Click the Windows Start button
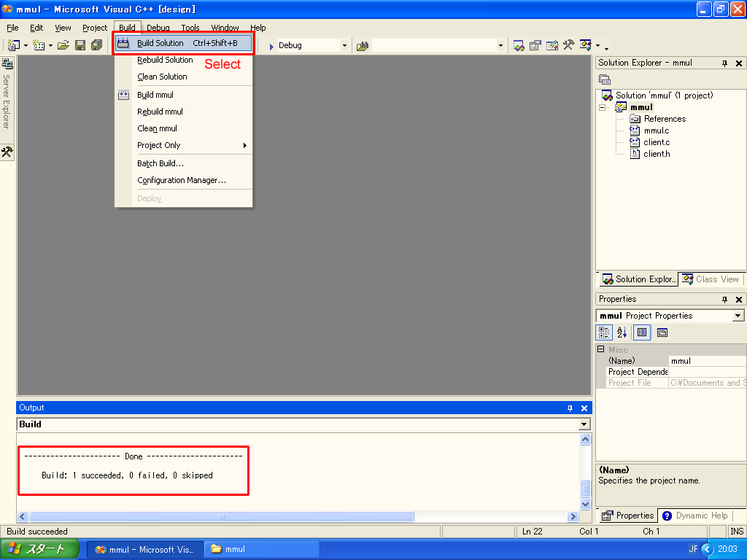The width and height of the screenshot is (747, 560). [39, 549]
